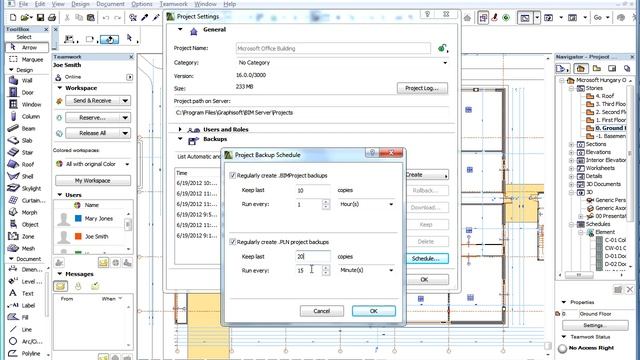
Task: Click the Save icon in toolbar
Action: click(x=40, y=18)
